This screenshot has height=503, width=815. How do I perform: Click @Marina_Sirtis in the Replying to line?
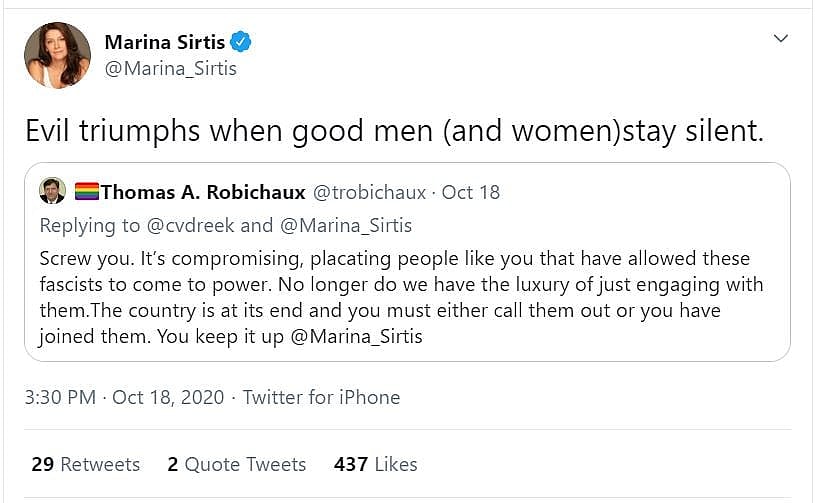click(x=346, y=225)
